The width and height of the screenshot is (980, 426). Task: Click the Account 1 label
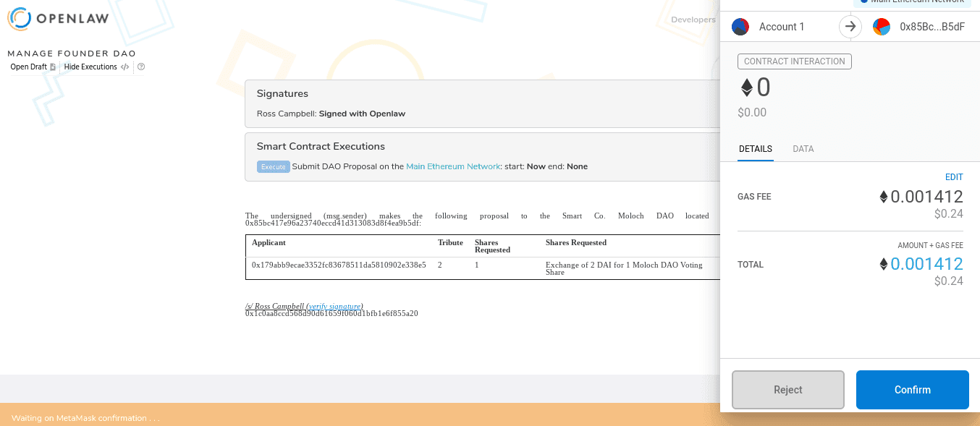coord(782,27)
